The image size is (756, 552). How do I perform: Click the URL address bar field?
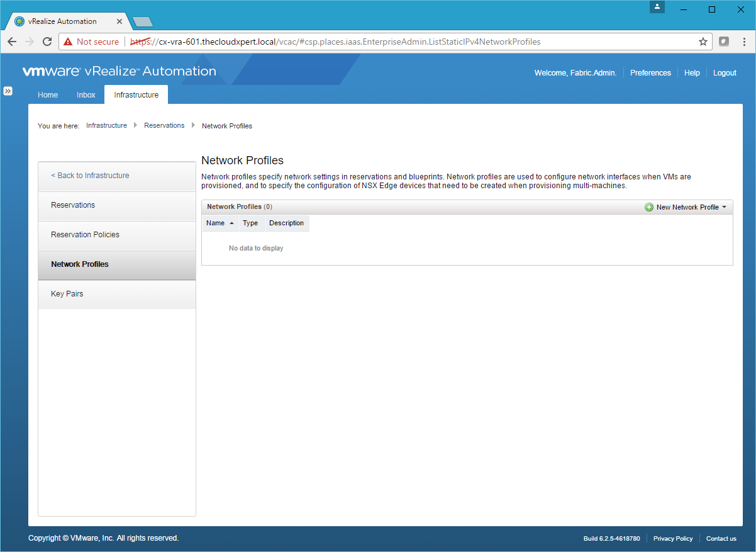coord(377,42)
